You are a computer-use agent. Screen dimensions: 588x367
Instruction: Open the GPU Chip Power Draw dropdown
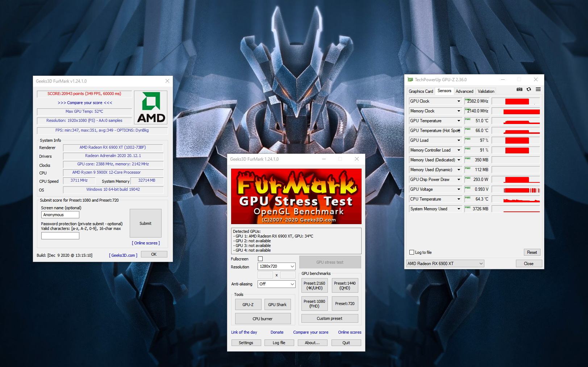tap(459, 180)
